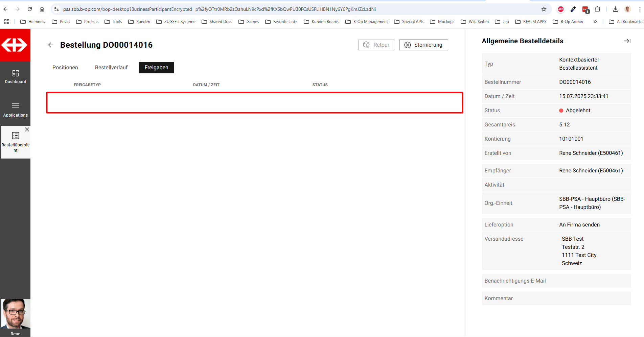This screenshot has width=644, height=337.
Task: Open the Dashboard from sidebar
Action: pyautogui.click(x=15, y=77)
